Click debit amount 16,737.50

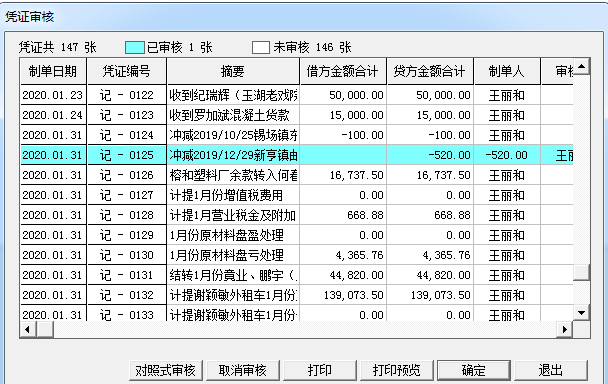coord(343,175)
